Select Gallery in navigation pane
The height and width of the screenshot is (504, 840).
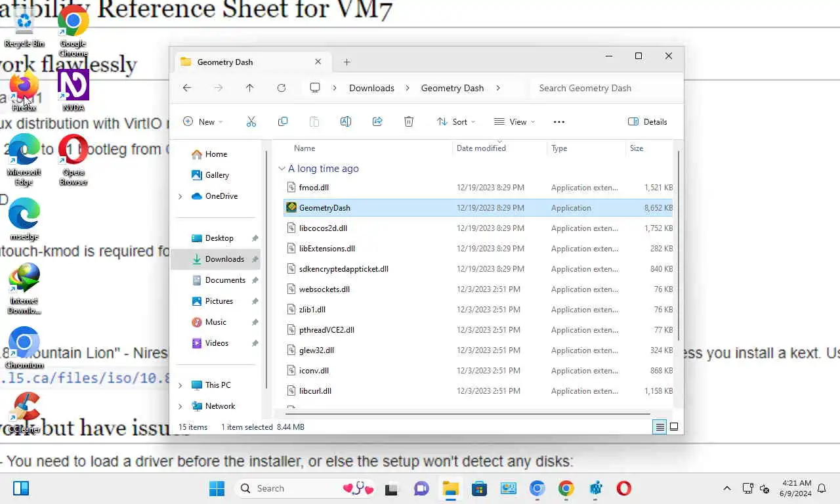point(217,175)
